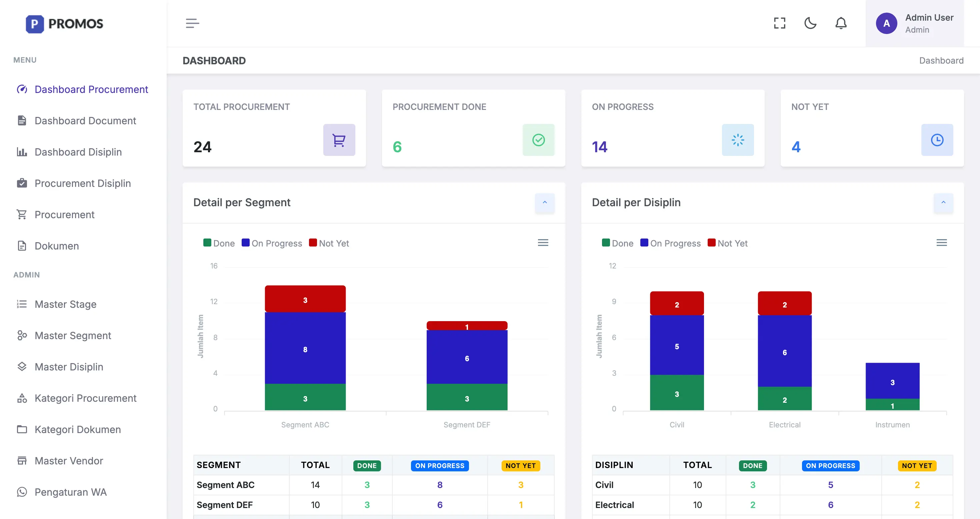Click the Master Vendor store icon
This screenshot has height=519, width=980.
(22, 461)
